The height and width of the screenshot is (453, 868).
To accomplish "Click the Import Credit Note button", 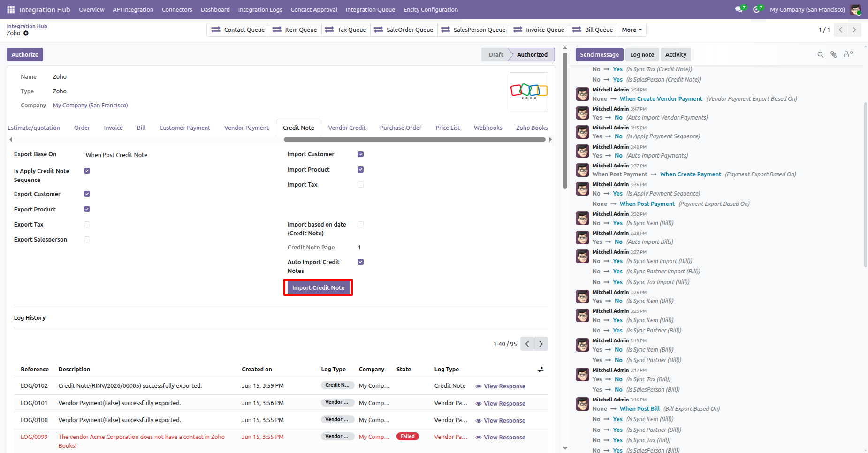I will [x=318, y=287].
